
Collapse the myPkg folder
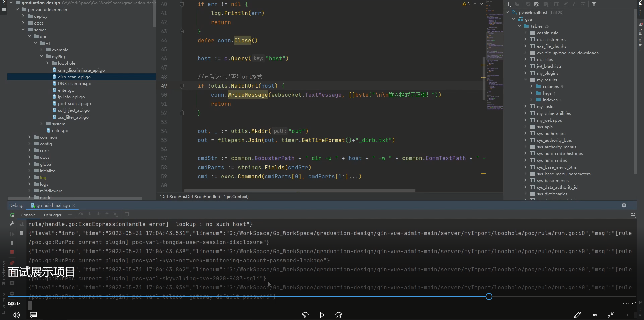(x=41, y=56)
